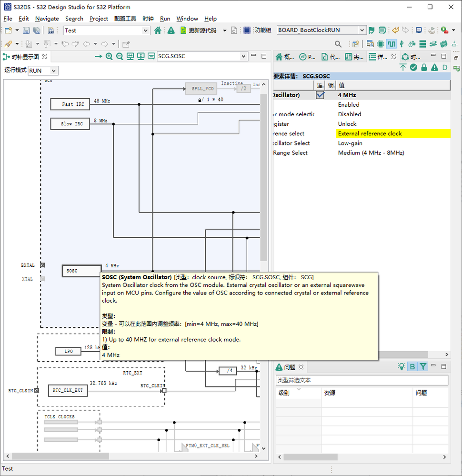This screenshot has width=462, height=476.
Task: Select the SOSC clock source block
Action: (81, 271)
